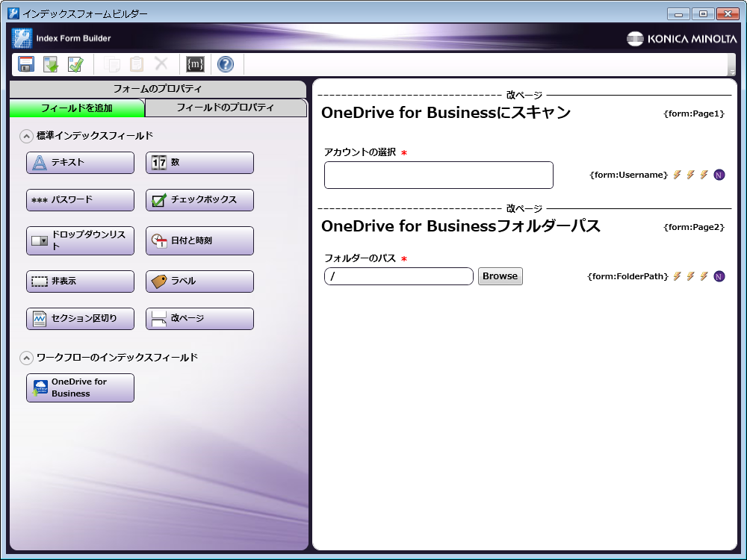Select the 改ページ divider above Page2 title
747x560 pixels.
[x=524, y=208]
